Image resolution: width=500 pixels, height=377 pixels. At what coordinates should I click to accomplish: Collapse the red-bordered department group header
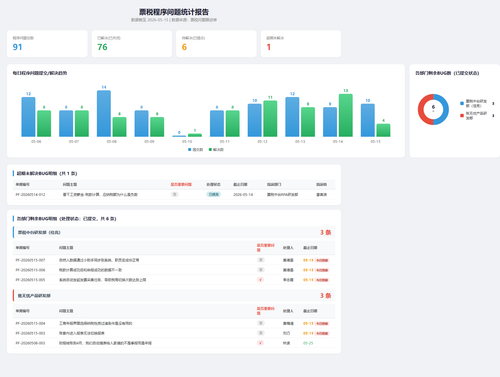click(x=174, y=296)
